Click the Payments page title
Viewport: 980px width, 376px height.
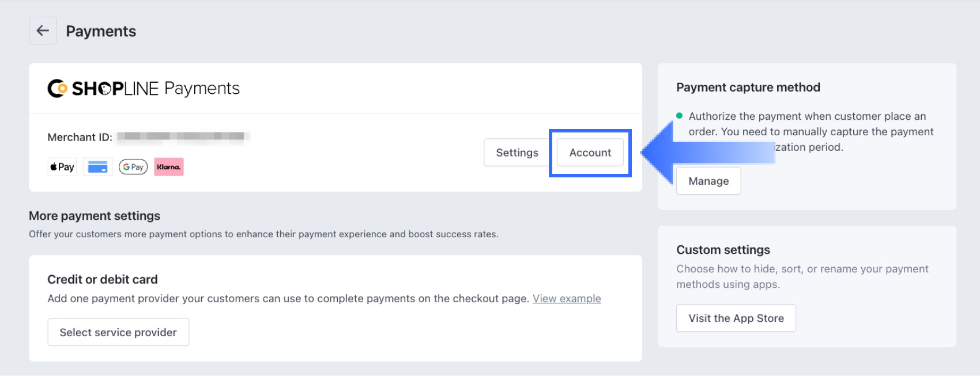coord(101,31)
